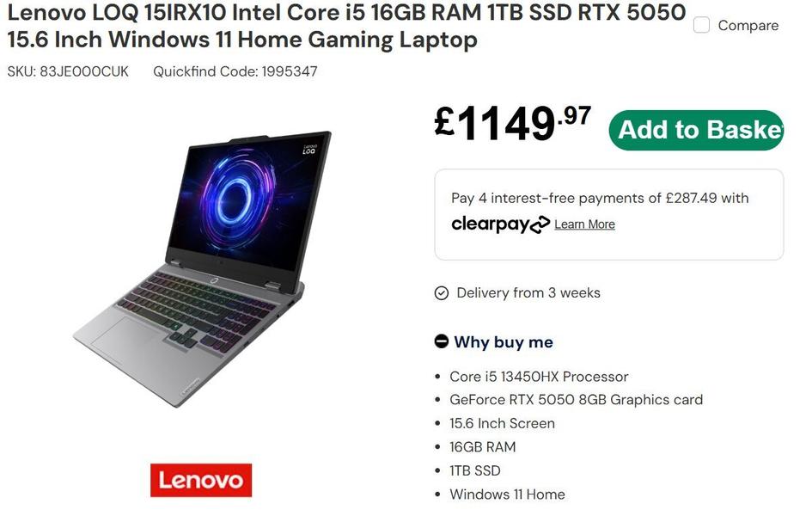
Task: Click the red Lenovo brand logo
Action: click(x=201, y=480)
